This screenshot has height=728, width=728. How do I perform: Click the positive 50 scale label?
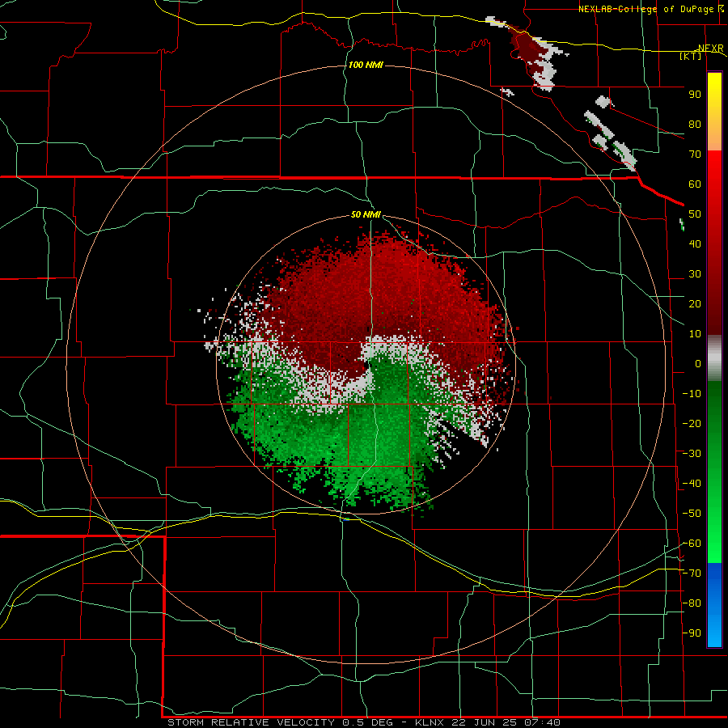coord(695,214)
